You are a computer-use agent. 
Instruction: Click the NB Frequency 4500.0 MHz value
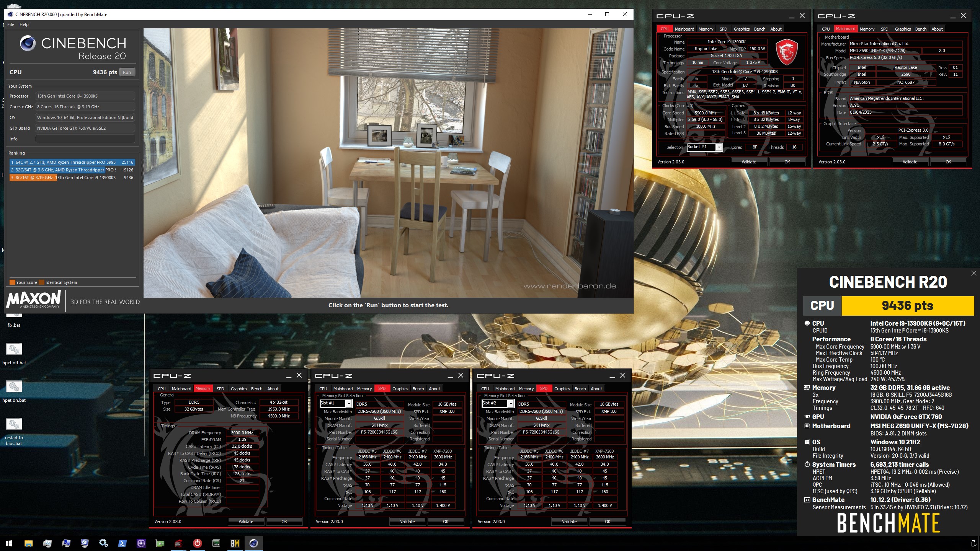click(x=279, y=416)
